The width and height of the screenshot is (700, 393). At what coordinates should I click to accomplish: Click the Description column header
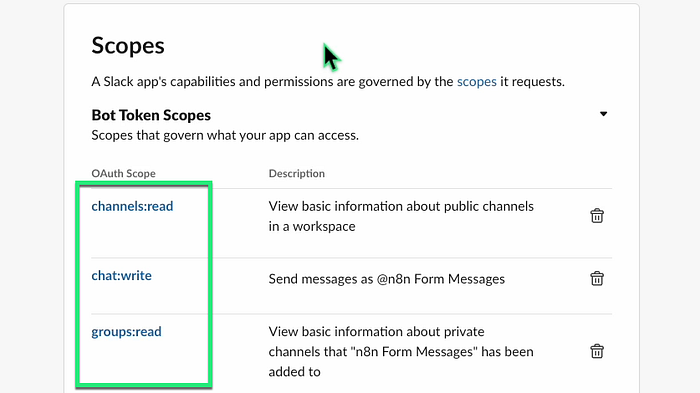(x=296, y=173)
